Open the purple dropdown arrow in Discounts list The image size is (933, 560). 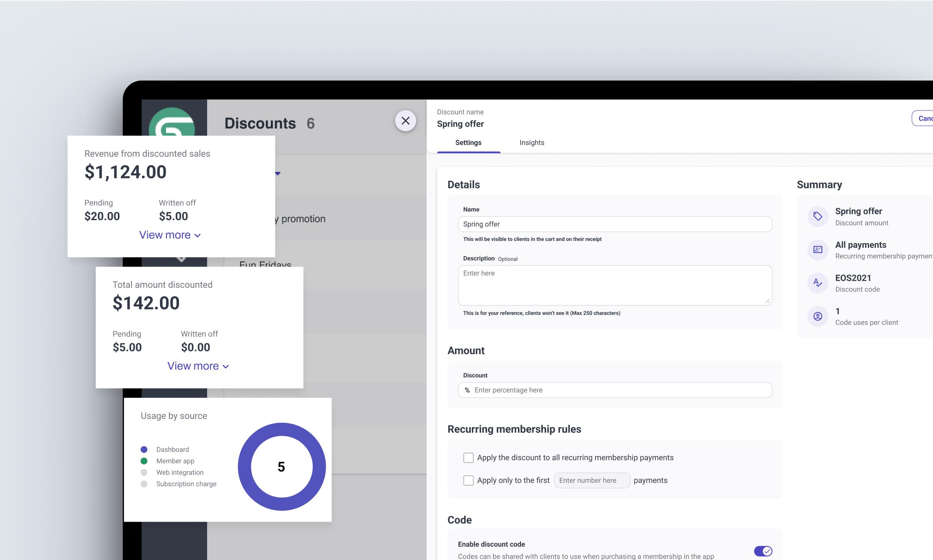(x=278, y=173)
